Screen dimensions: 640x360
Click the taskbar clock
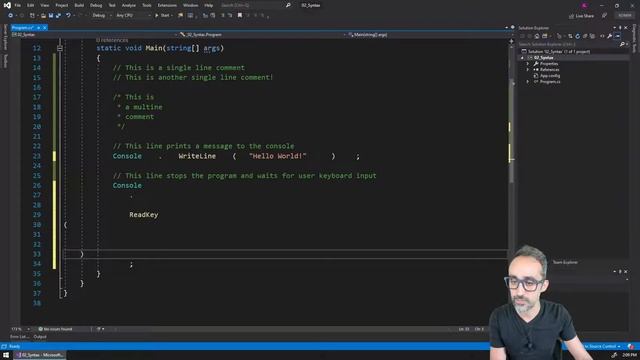(630, 355)
